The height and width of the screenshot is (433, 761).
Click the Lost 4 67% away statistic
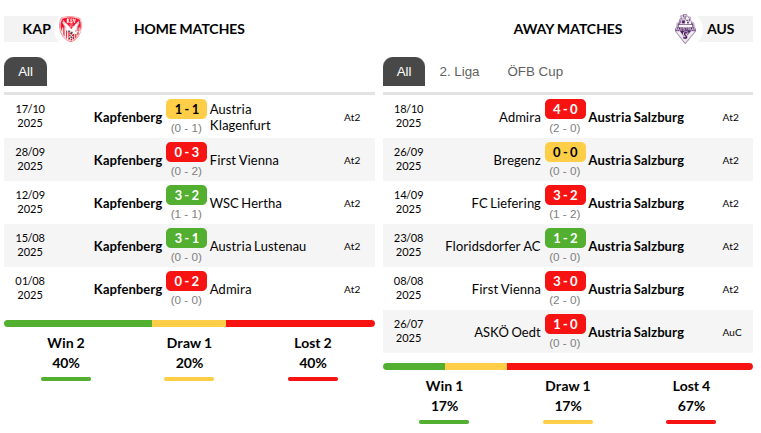click(x=691, y=397)
